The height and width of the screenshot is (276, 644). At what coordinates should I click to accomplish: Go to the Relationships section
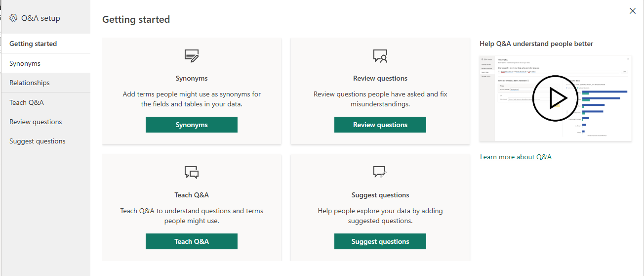tap(30, 83)
